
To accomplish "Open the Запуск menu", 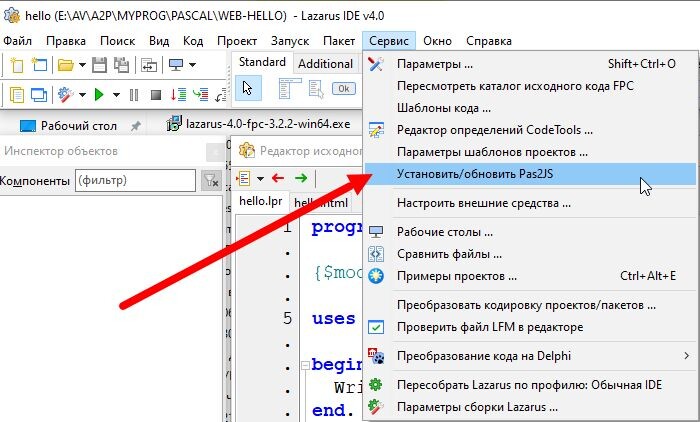I will click(x=290, y=41).
